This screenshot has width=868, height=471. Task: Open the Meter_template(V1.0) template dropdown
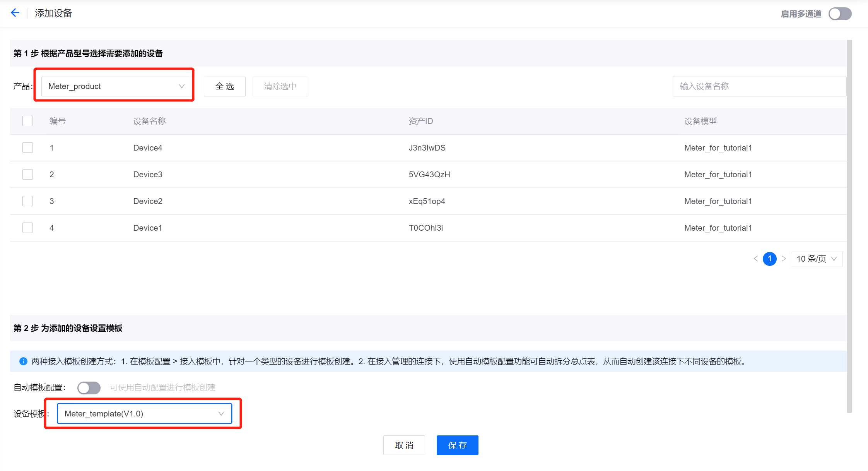144,413
